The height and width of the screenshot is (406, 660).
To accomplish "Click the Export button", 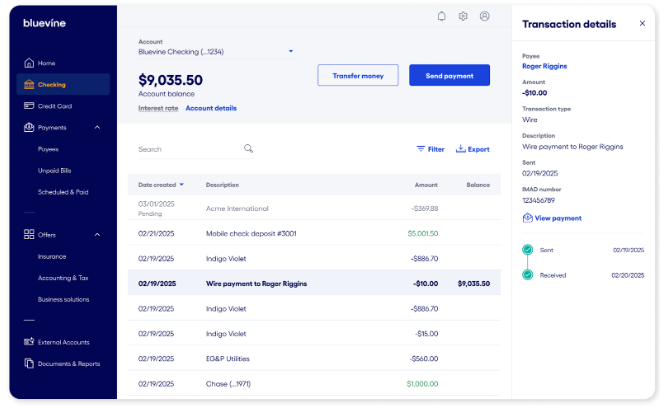I will click(x=473, y=149).
